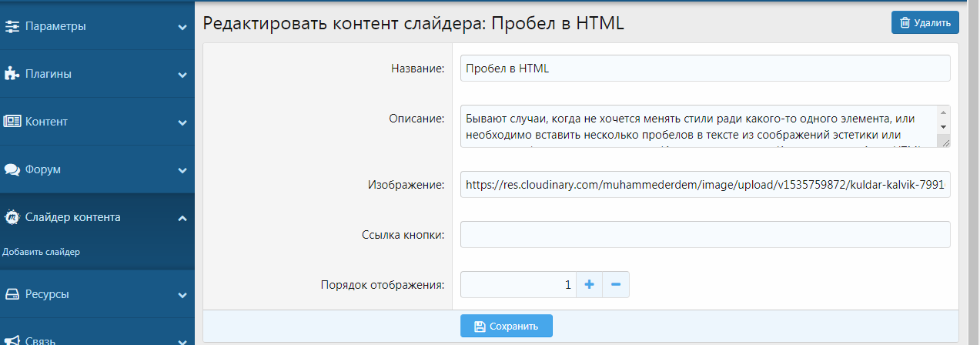The width and height of the screenshot is (980, 345).
Task: Expand the Параметры menu chevron
Action: point(182,27)
